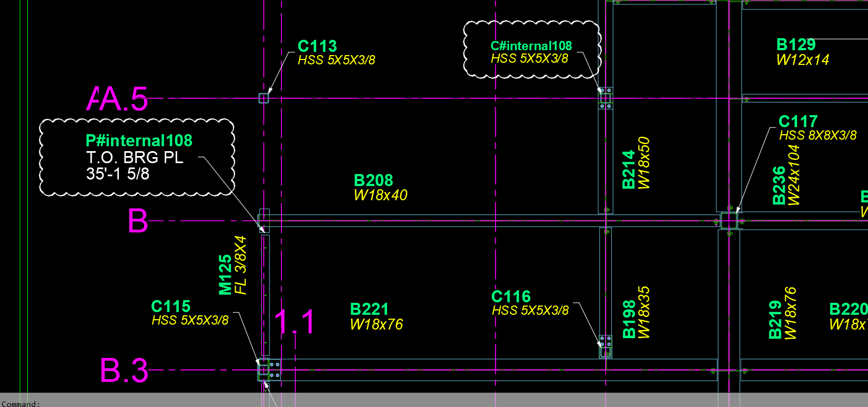Select the C117 column label
This screenshot has width=868, height=407.
pos(798,121)
